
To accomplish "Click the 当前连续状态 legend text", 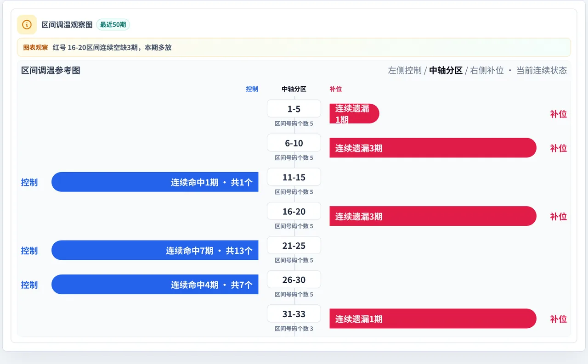I will 542,70.
